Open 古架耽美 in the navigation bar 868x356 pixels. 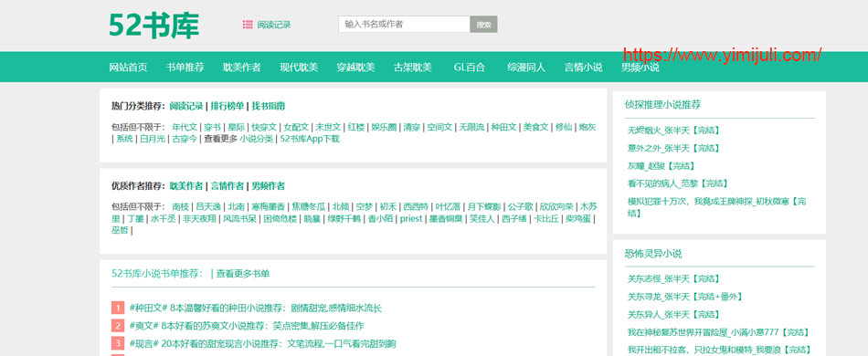click(x=413, y=68)
